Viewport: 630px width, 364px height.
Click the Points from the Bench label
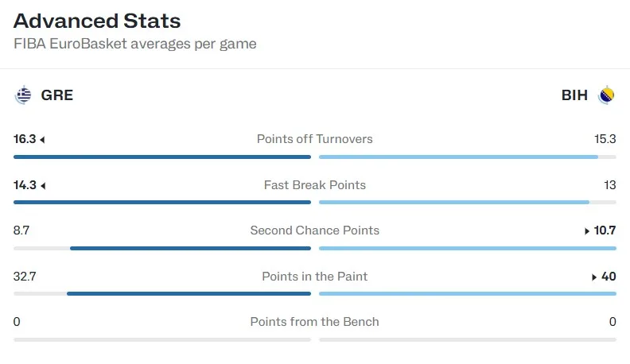[314, 322]
